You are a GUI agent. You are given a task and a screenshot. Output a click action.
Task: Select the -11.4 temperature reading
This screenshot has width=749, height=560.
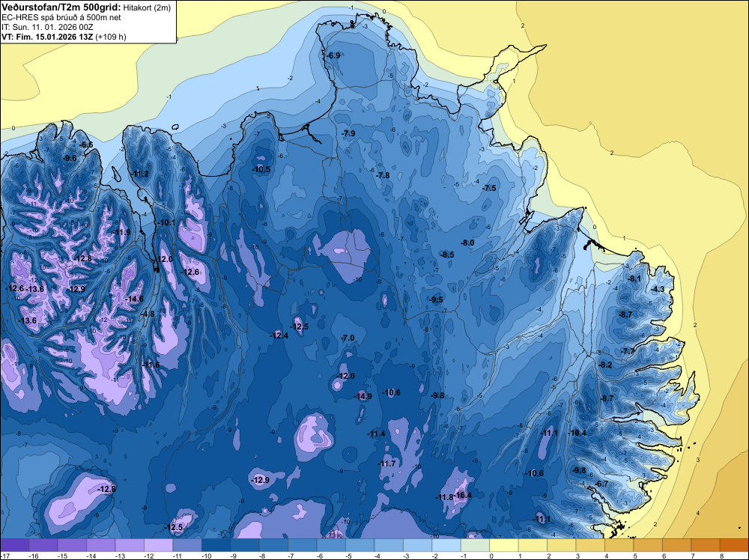[376, 433]
